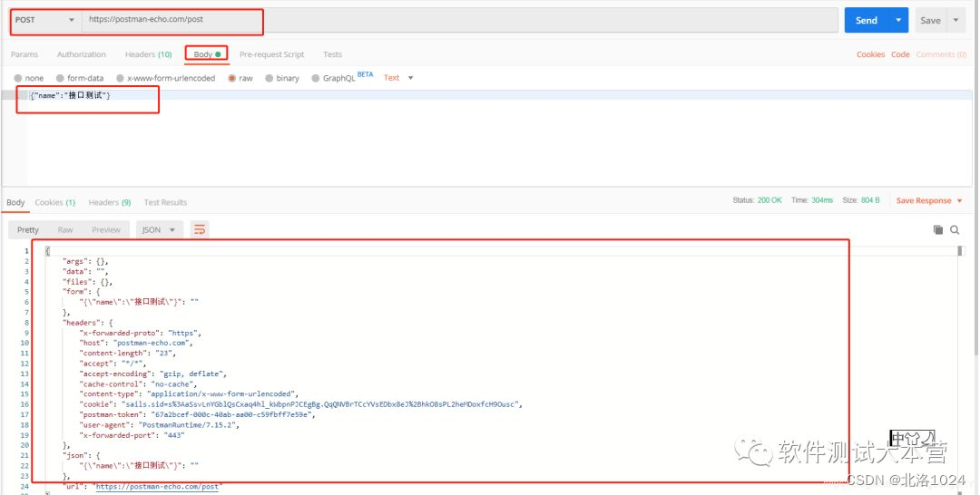Open the Code snippet link

(x=900, y=54)
